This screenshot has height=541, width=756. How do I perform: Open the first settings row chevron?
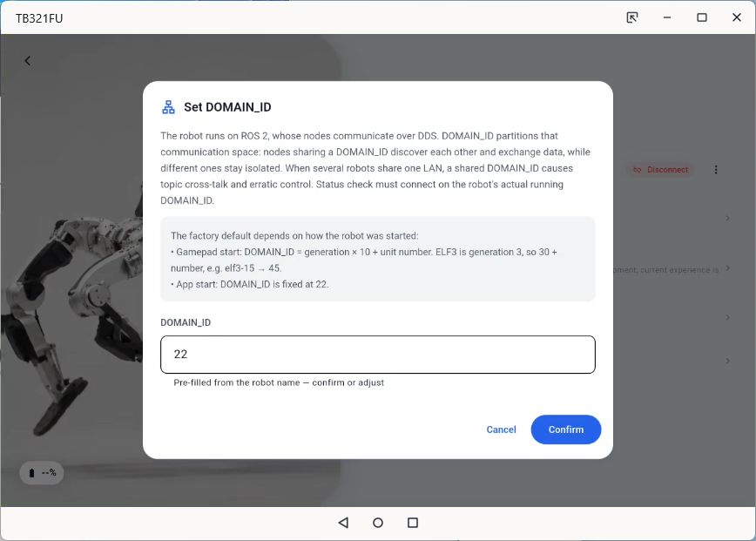[x=727, y=218]
